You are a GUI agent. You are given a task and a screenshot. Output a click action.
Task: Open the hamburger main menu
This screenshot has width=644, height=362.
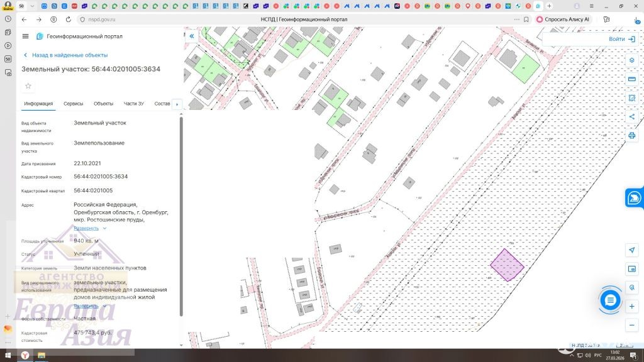pyautogui.click(x=25, y=36)
